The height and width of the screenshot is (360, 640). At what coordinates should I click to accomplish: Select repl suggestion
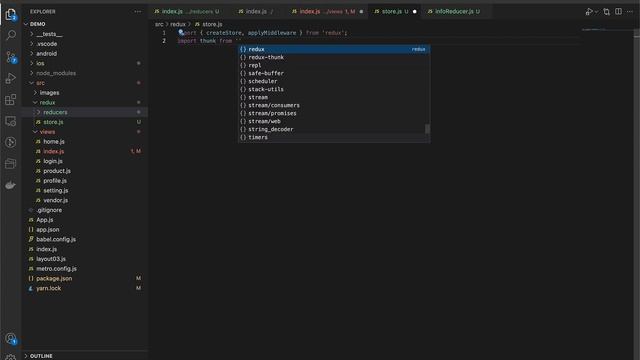tap(334, 65)
